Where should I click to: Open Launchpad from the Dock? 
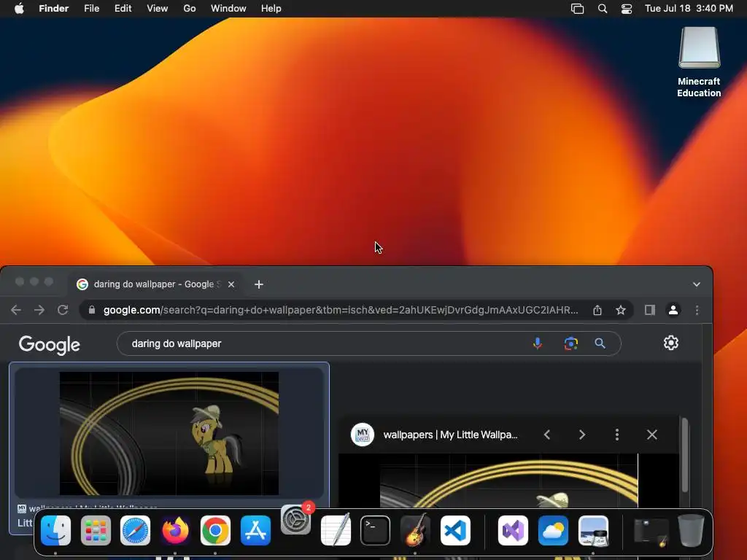[x=96, y=531]
